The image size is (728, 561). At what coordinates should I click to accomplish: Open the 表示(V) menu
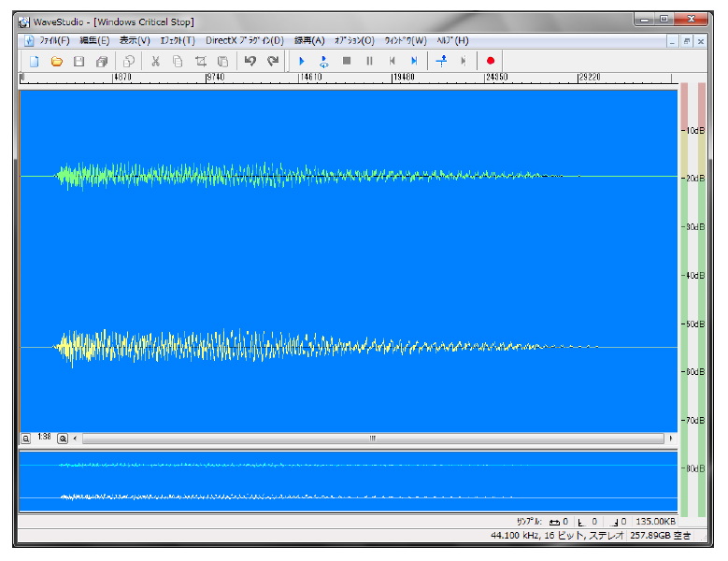pyautogui.click(x=135, y=40)
